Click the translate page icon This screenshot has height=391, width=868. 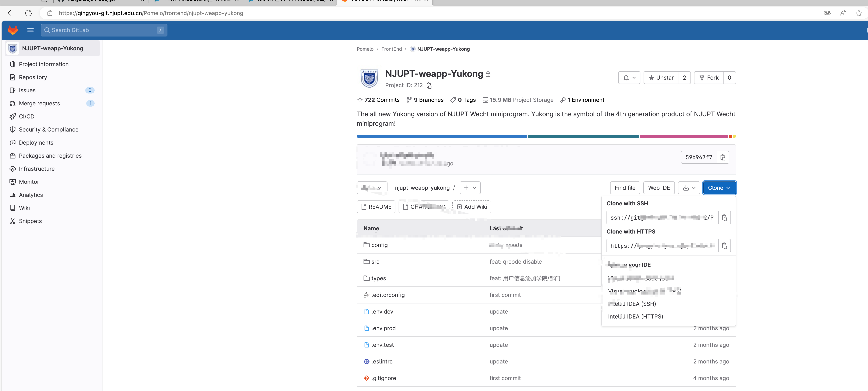tap(827, 13)
